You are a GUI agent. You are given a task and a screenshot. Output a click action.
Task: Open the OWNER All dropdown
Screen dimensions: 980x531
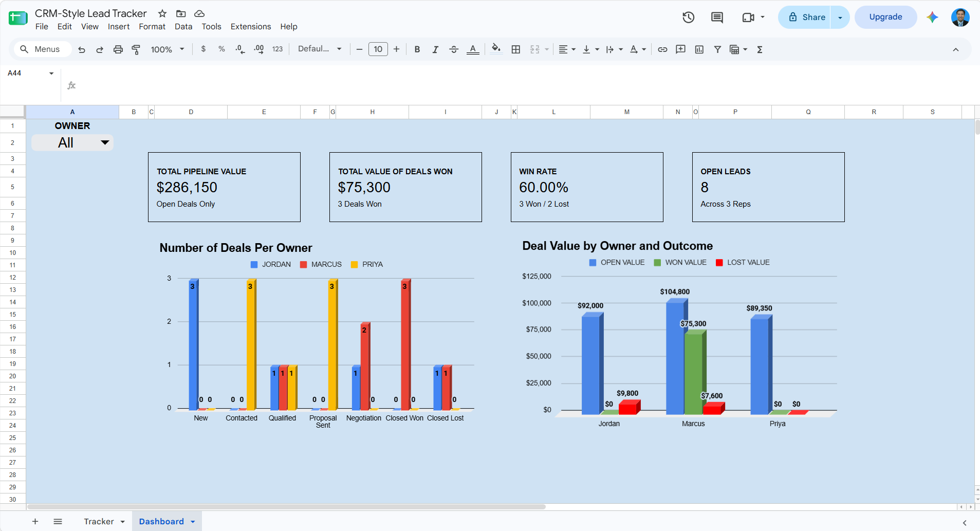click(72, 143)
